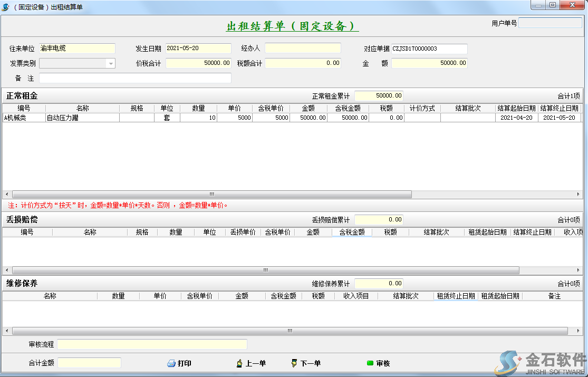This screenshot has width=588, height=377.
Task: Click the 往来单位 input field
Action: pyautogui.click(x=77, y=49)
